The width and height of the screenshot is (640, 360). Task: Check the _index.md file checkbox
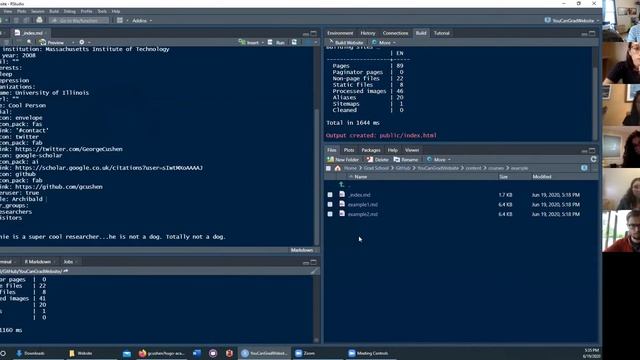pos(330,195)
